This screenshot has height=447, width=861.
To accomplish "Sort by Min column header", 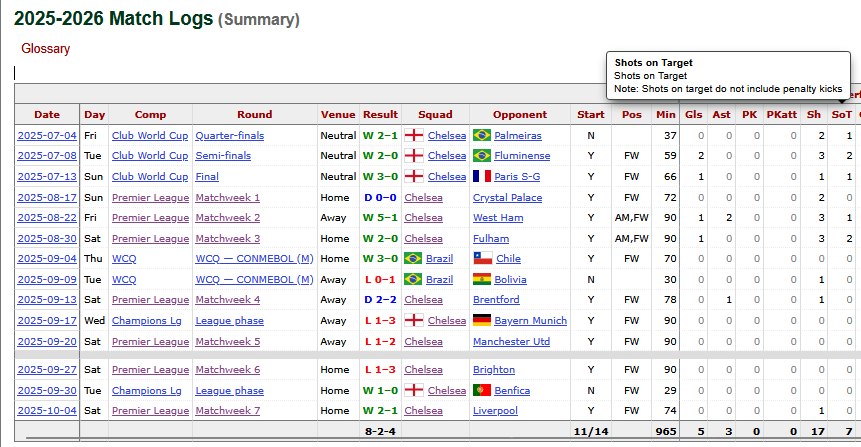I will (x=666, y=114).
